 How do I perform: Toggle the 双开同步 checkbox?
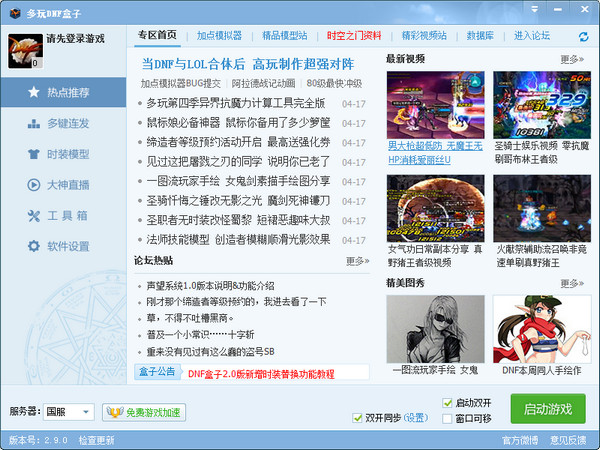click(357, 417)
